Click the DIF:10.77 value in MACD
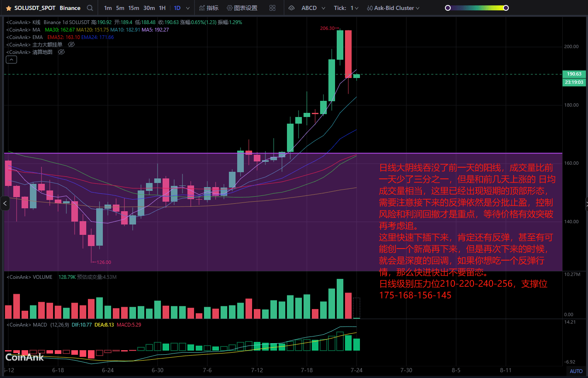 (82, 325)
